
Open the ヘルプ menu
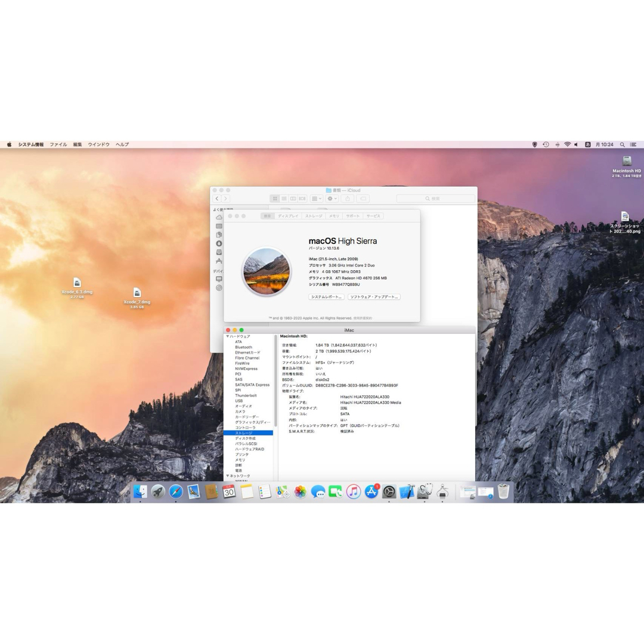coord(122,144)
